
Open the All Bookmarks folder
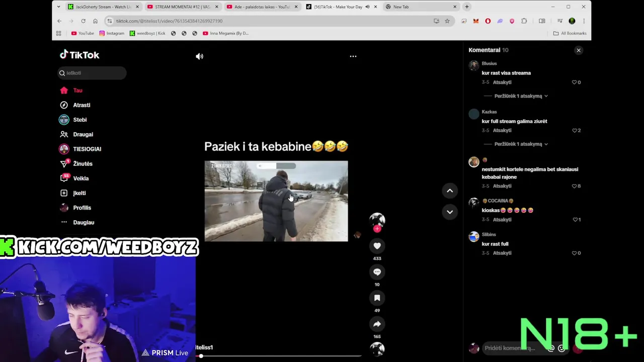point(570,33)
